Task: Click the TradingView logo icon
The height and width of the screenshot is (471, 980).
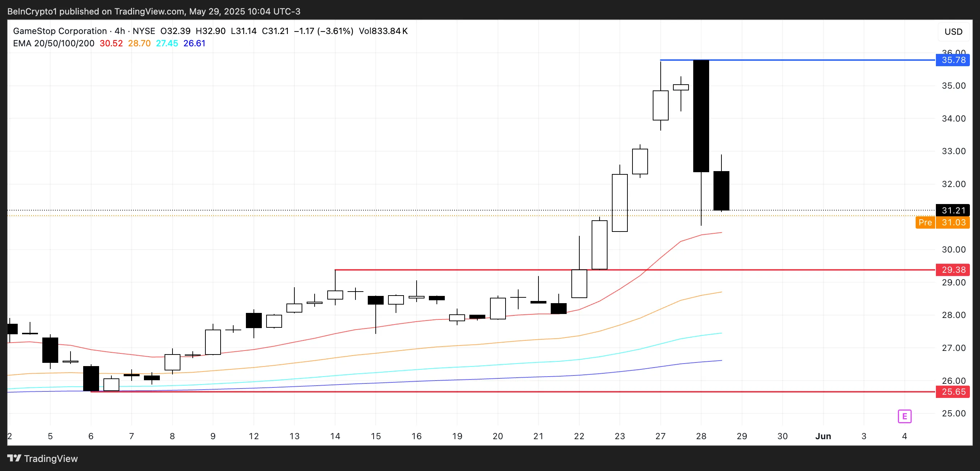Action: coord(14,458)
